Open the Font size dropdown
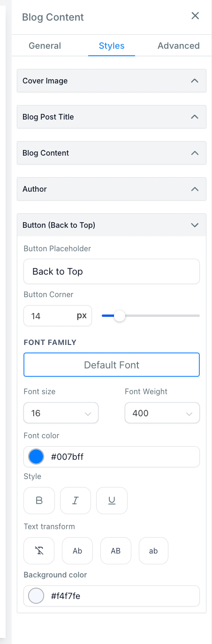The width and height of the screenshot is (212, 644). click(x=61, y=413)
